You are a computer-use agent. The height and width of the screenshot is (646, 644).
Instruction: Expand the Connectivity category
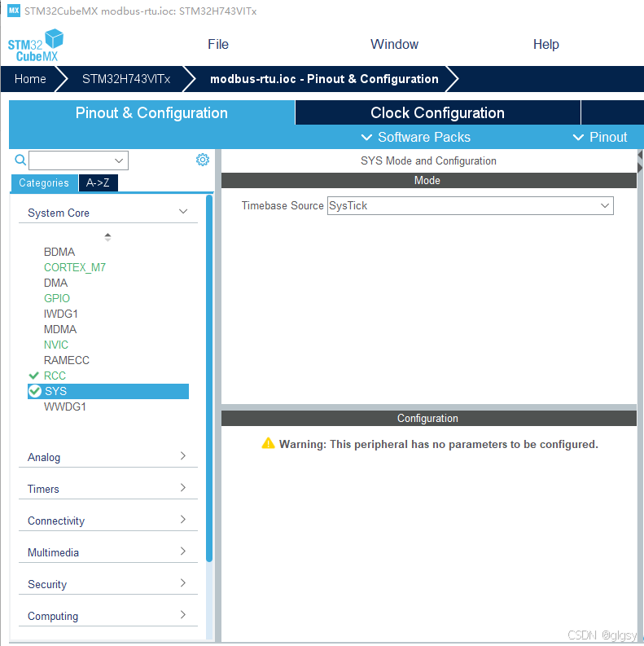click(108, 521)
